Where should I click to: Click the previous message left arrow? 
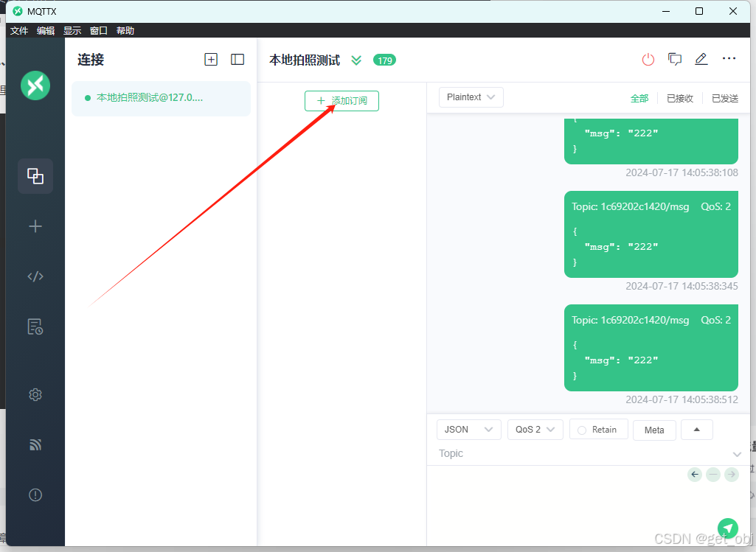pyautogui.click(x=695, y=475)
